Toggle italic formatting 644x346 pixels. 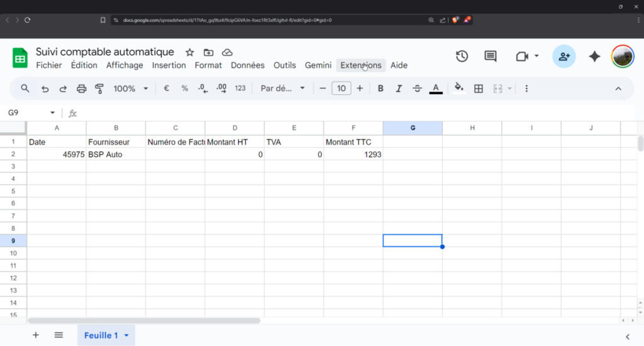point(399,89)
